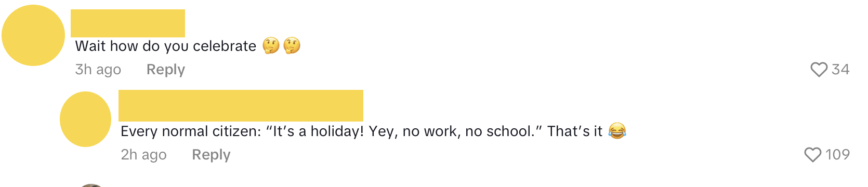Reply to the comment posted 3h ago

point(166,70)
